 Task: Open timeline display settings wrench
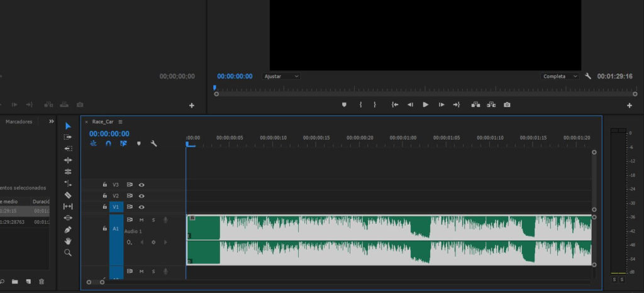(x=153, y=143)
